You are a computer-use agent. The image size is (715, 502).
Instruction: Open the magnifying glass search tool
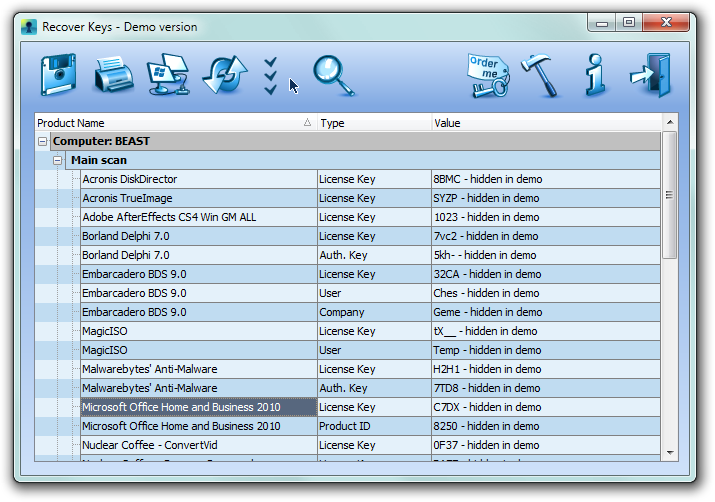tap(333, 76)
